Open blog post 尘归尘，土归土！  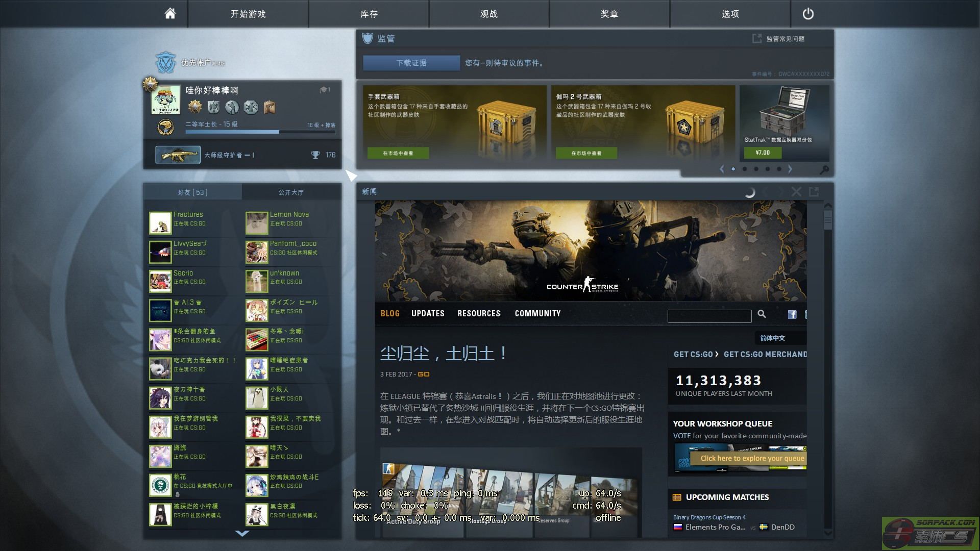[444, 354]
